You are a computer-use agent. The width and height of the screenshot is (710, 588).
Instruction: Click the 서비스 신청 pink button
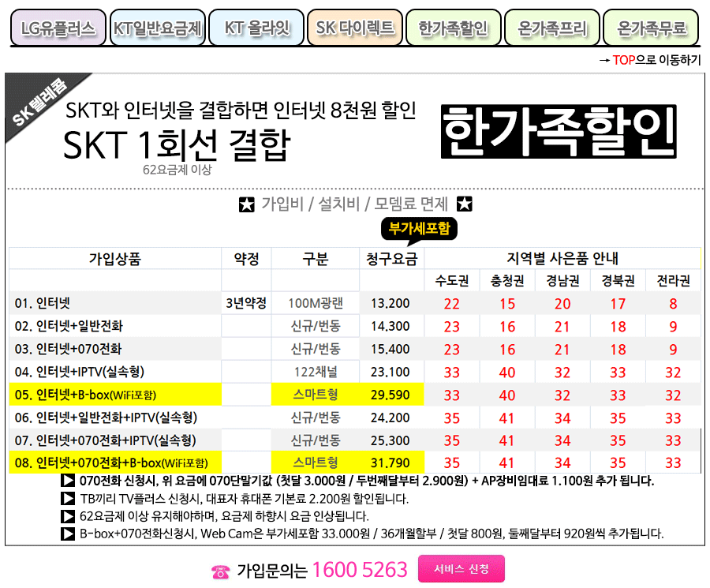(x=460, y=569)
